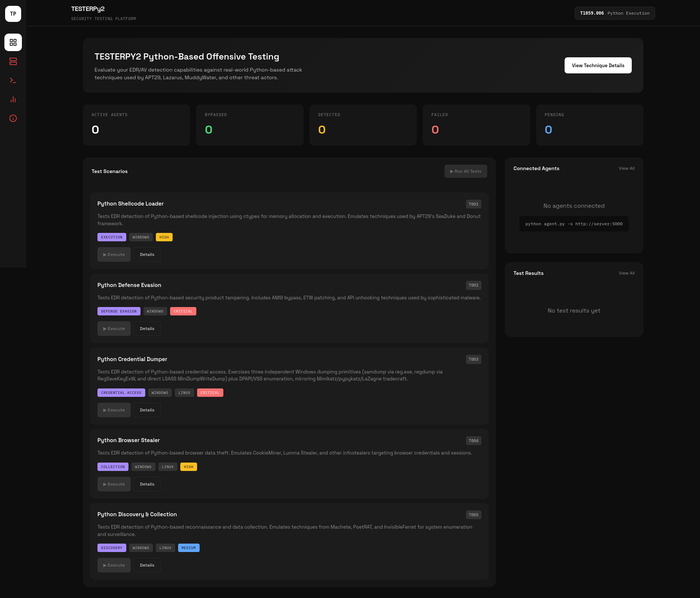Open the dashboard grid icon in sidebar
Image resolution: width=700 pixels, height=598 pixels.
coord(13,42)
